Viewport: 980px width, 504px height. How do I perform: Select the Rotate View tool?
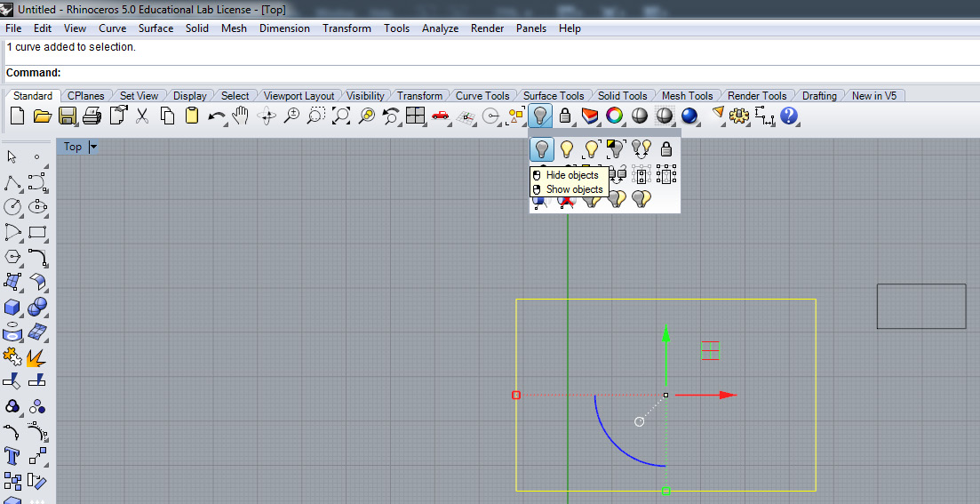tap(267, 116)
